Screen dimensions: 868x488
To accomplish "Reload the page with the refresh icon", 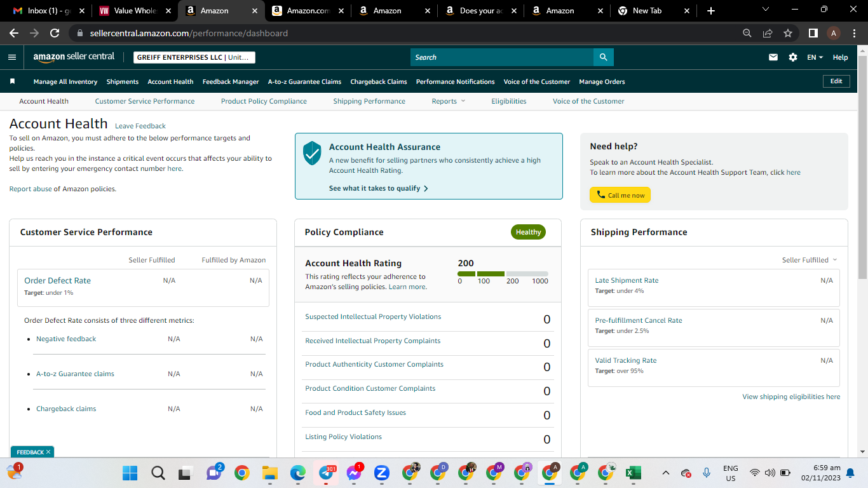I will point(55,33).
